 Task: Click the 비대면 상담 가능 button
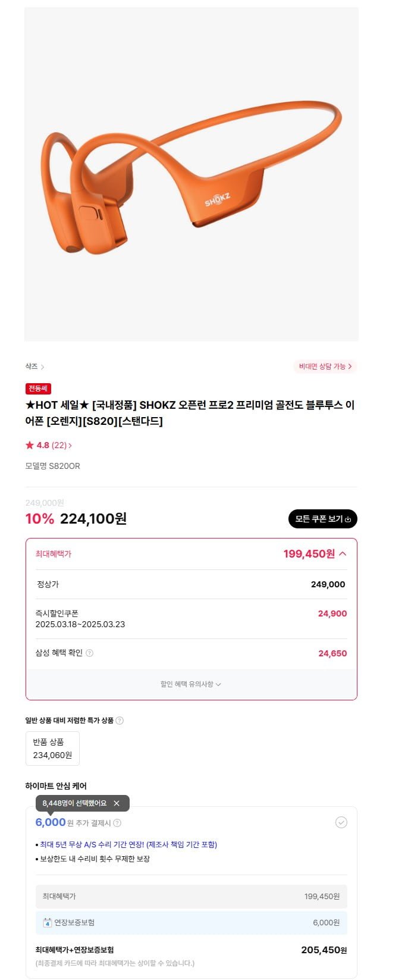tap(325, 367)
